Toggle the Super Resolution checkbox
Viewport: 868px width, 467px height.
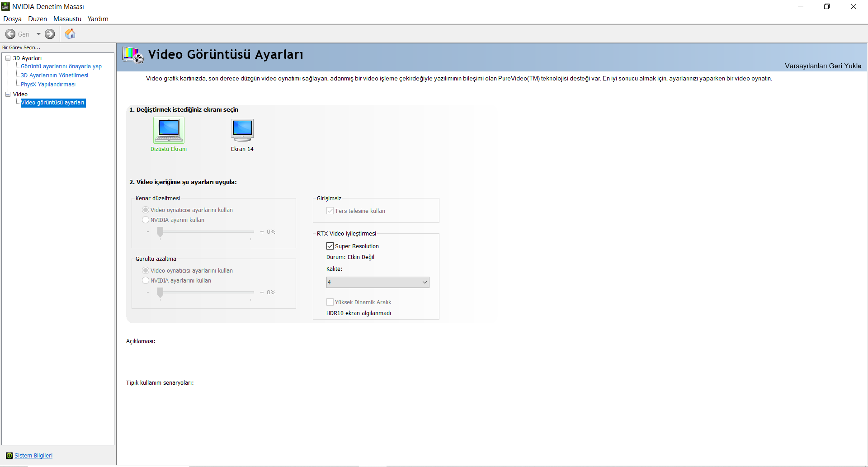pyautogui.click(x=330, y=246)
